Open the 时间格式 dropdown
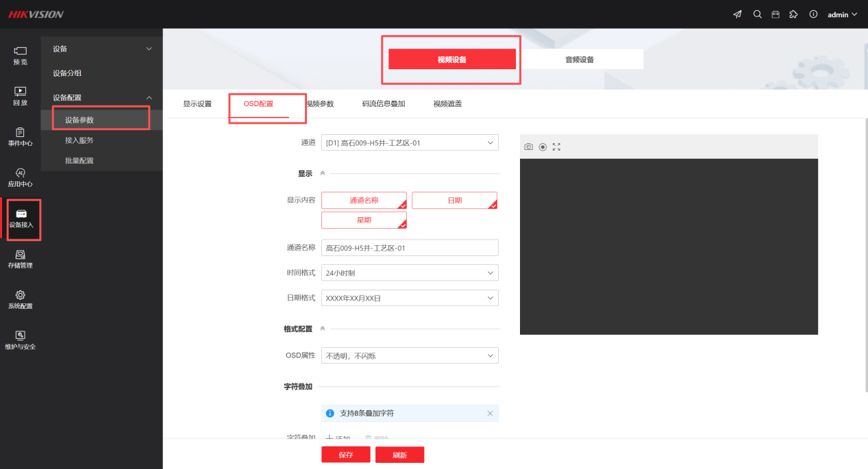This screenshot has height=469, width=868. (410, 272)
